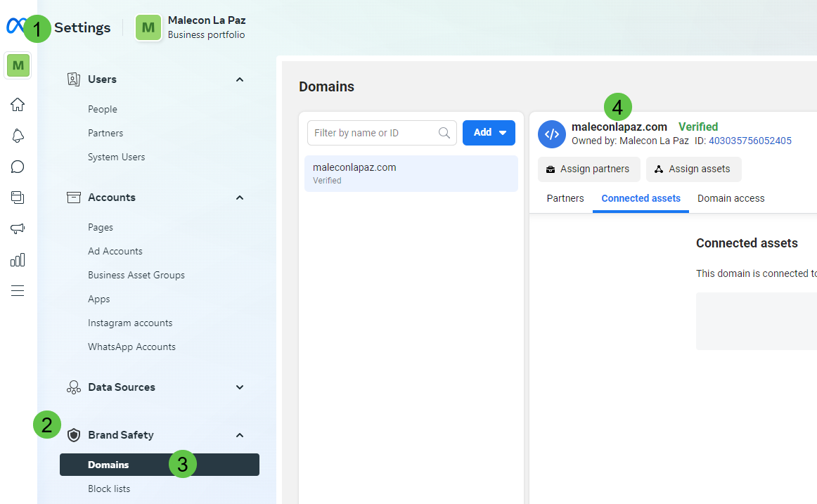
Task: Open notifications bell icon
Action: pyautogui.click(x=18, y=136)
